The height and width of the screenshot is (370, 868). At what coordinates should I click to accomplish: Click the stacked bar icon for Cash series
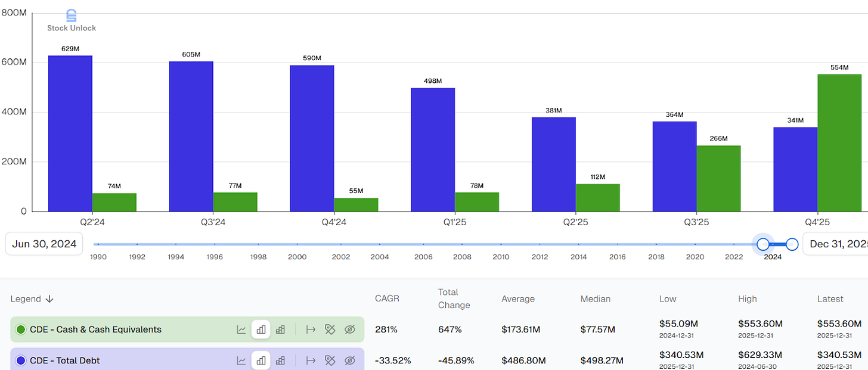click(x=280, y=329)
